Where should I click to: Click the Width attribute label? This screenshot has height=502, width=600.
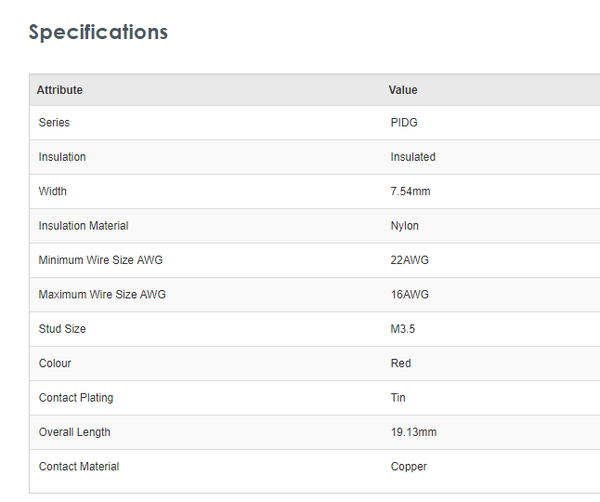point(53,191)
